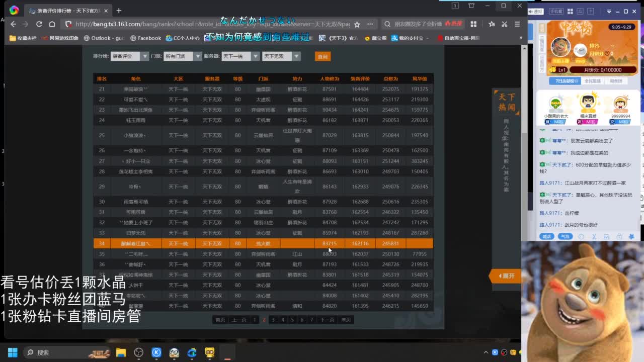The image size is (644, 362).
Task: Go to 下一页 next page
Action: 327,319
